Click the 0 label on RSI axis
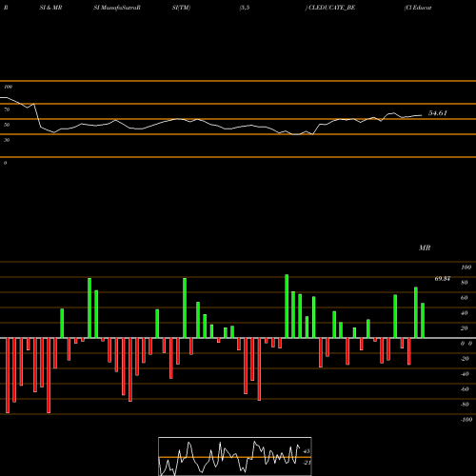Image resolution: width=476 pixels, height=476 pixels. coord(5,163)
